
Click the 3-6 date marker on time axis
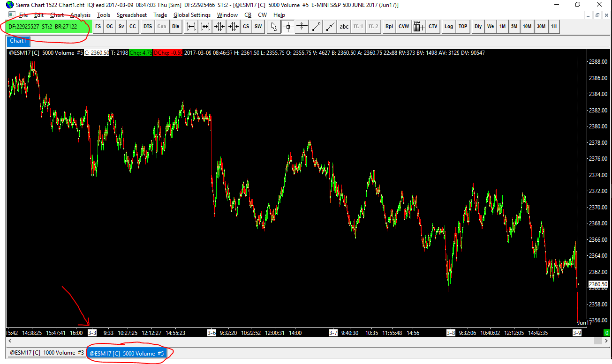pos(212,333)
